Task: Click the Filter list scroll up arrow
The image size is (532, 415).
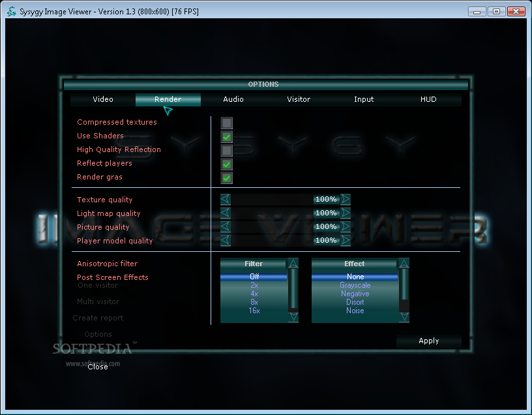Action: (293, 263)
